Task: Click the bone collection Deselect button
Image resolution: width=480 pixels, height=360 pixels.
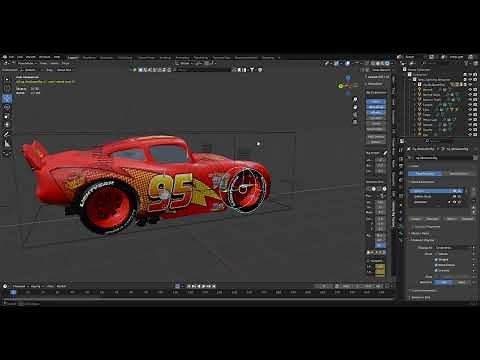Action: (x=468, y=219)
